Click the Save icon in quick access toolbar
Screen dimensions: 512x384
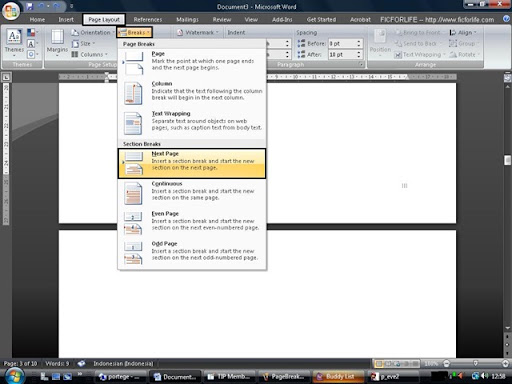click(30, 6)
